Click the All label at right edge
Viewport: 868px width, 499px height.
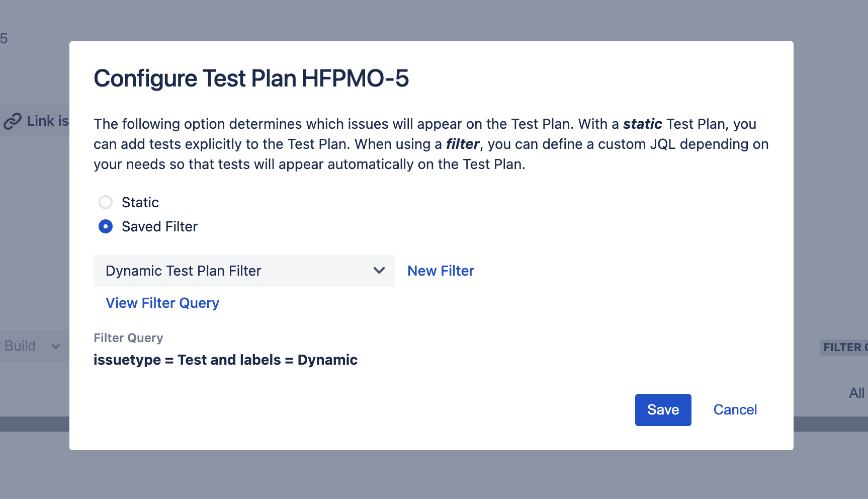(x=856, y=393)
